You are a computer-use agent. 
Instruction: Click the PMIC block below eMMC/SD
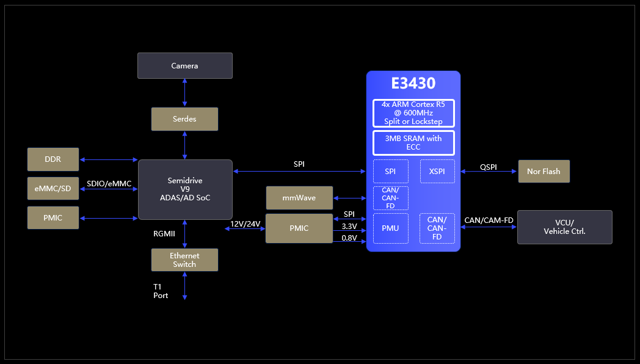tap(53, 218)
